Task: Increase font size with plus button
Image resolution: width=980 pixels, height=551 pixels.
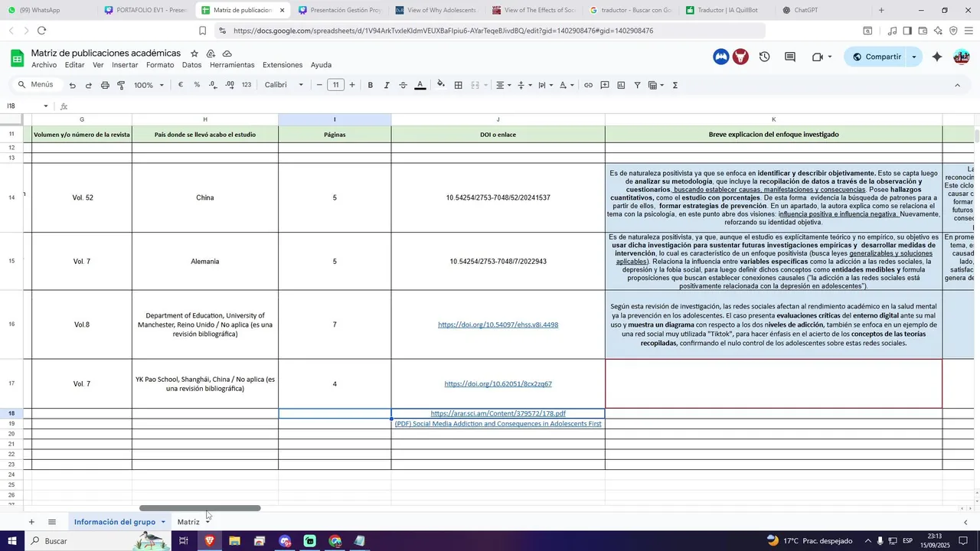Action: click(352, 85)
